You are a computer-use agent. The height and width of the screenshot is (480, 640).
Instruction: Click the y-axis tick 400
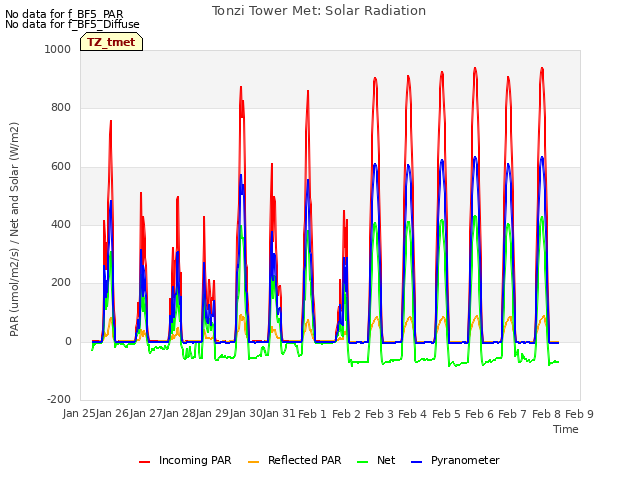pos(61,224)
